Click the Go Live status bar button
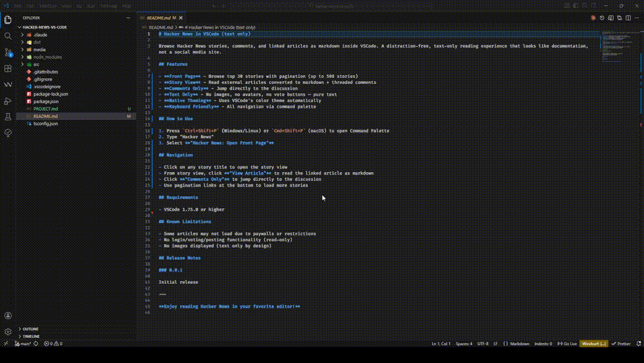The image size is (644, 363). pyautogui.click(x=567, y=344)
